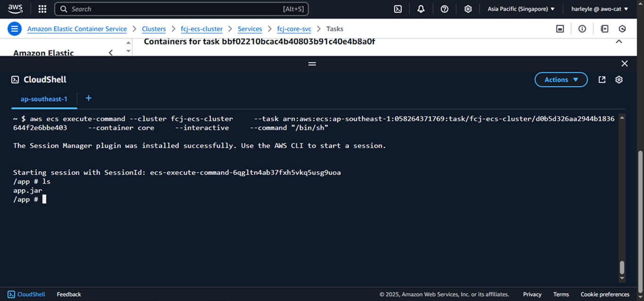Click the terminal vertical scrollbar thumb
The image size is (644, 301).
[622, 268]
